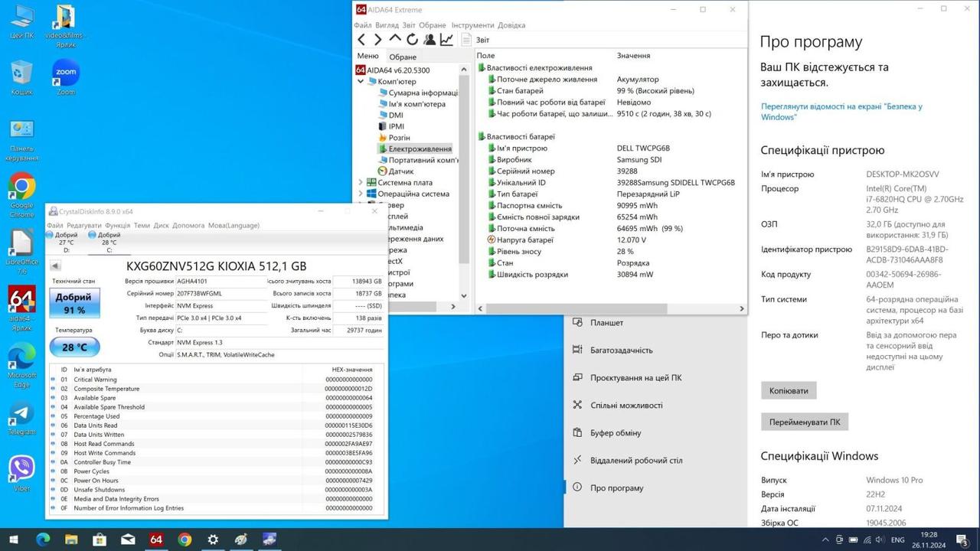Click the Звіт report toolbar button

click(475, 40)
